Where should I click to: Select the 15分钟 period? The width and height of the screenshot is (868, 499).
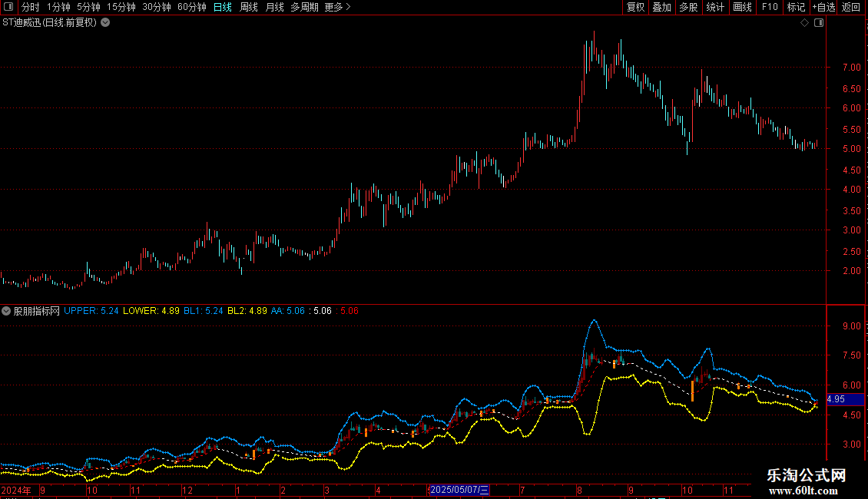click(x=121, y=7)
